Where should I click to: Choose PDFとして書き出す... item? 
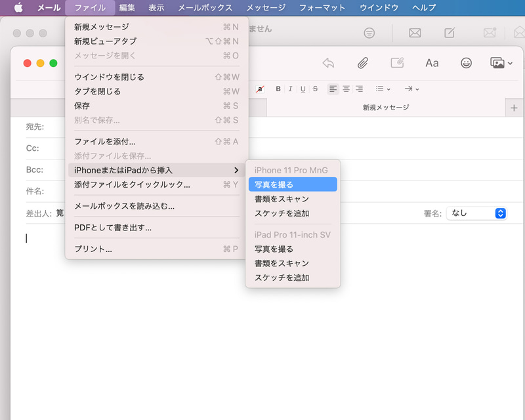(x=157, y=228)
